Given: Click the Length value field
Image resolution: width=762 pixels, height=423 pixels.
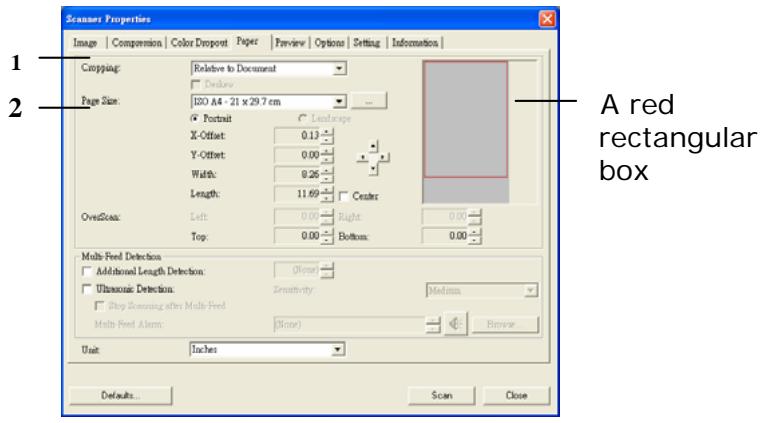Looking at the screenshot, I should click(297, 194).
